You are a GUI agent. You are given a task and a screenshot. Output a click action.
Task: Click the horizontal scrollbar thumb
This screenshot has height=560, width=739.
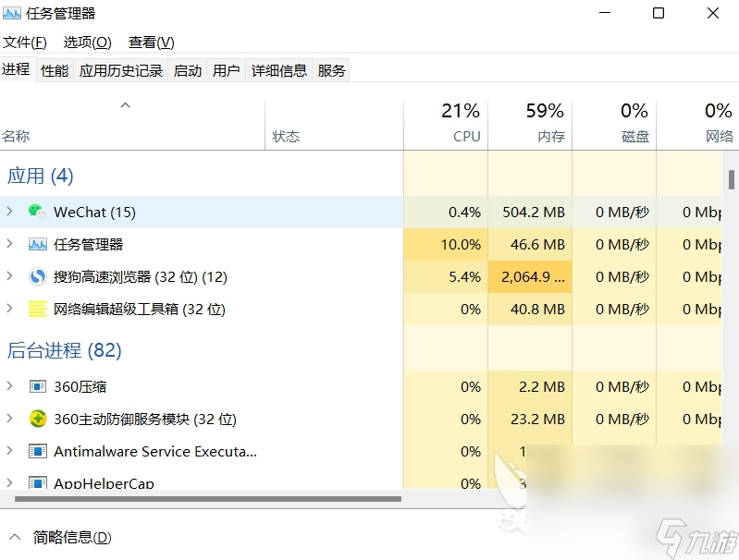208,499
